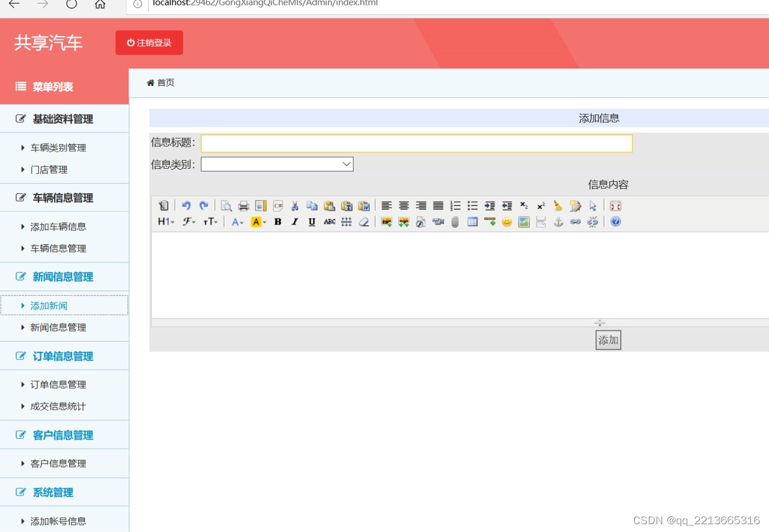769x532 pixels.
Task: Insert a table into the editor
Action: tap(472, 222)
